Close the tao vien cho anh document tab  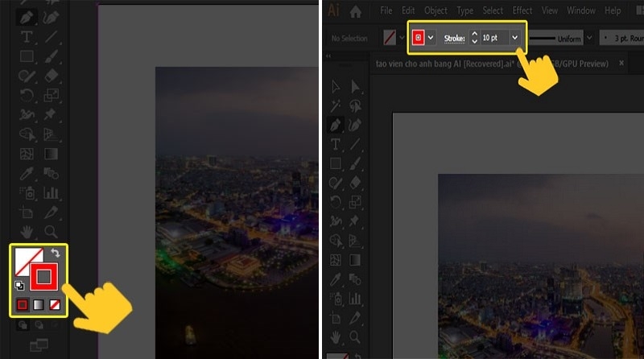point(621,63)
